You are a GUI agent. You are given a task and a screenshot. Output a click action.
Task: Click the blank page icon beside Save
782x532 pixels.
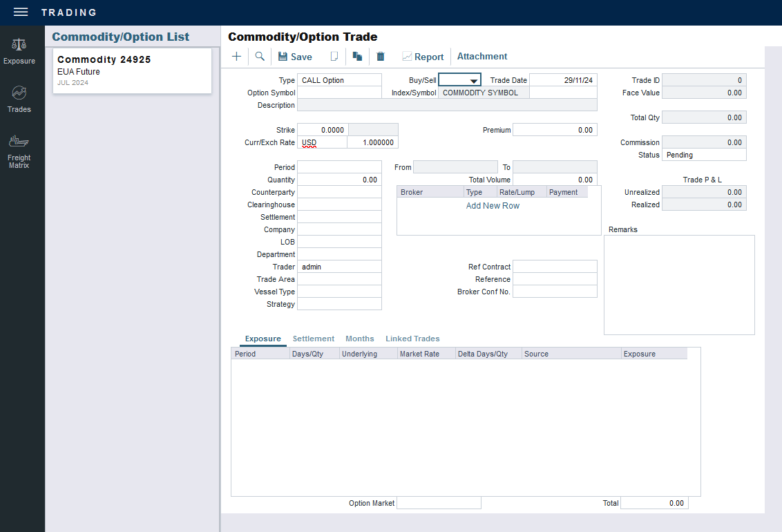coord(334,57)
